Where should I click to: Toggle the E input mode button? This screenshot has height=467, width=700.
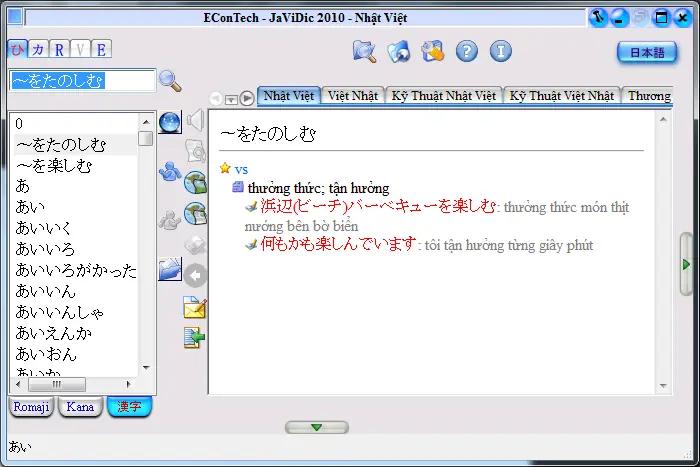click(101, 49)
